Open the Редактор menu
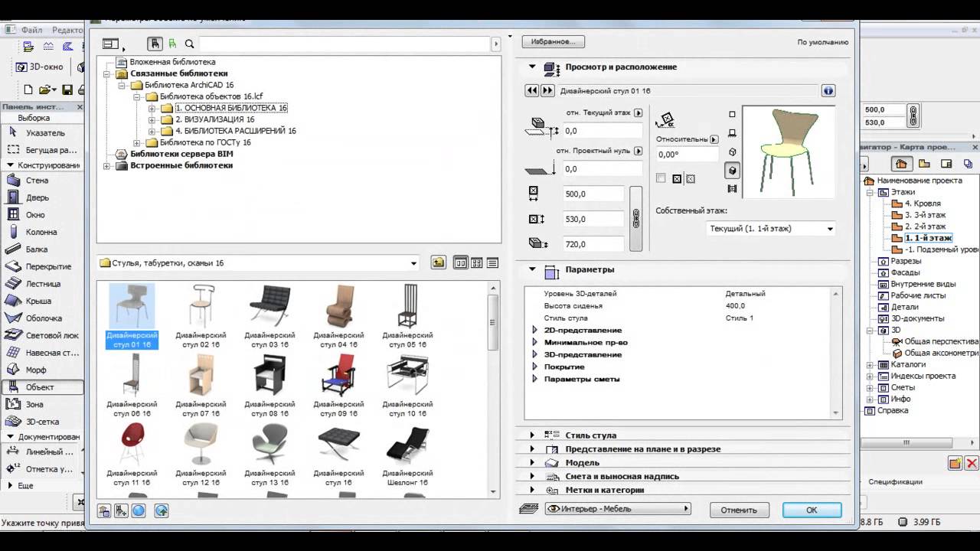Screen dimensions: 980x551 (67, 30)
